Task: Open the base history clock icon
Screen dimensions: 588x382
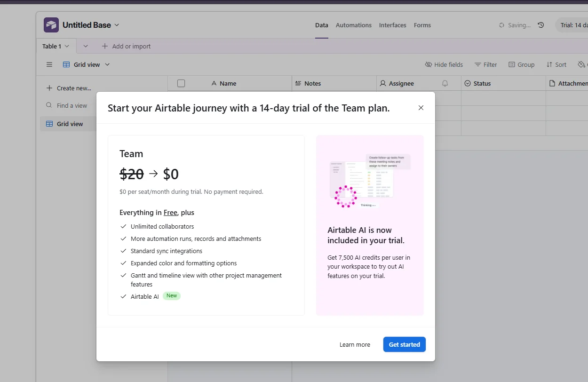Action: [541, 25]
